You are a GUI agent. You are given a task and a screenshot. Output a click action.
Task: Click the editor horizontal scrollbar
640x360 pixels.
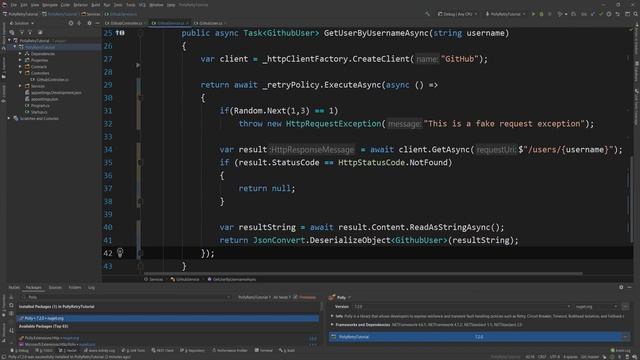[363, 273]
